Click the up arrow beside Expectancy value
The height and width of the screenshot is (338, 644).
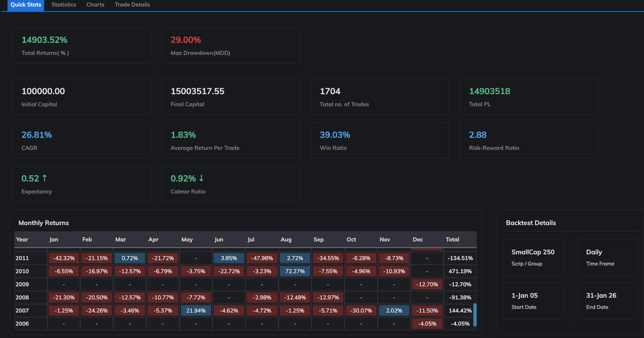tap(45, 179)
